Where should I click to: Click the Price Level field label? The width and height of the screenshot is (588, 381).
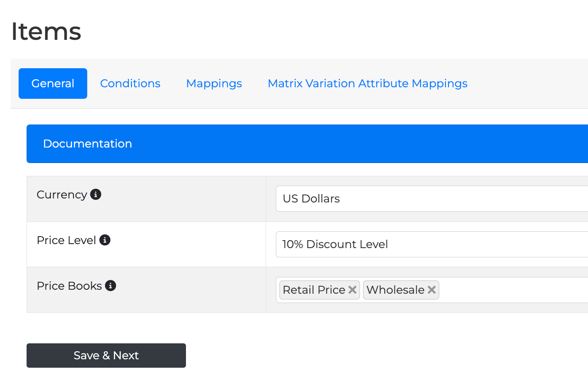[66, 240]
